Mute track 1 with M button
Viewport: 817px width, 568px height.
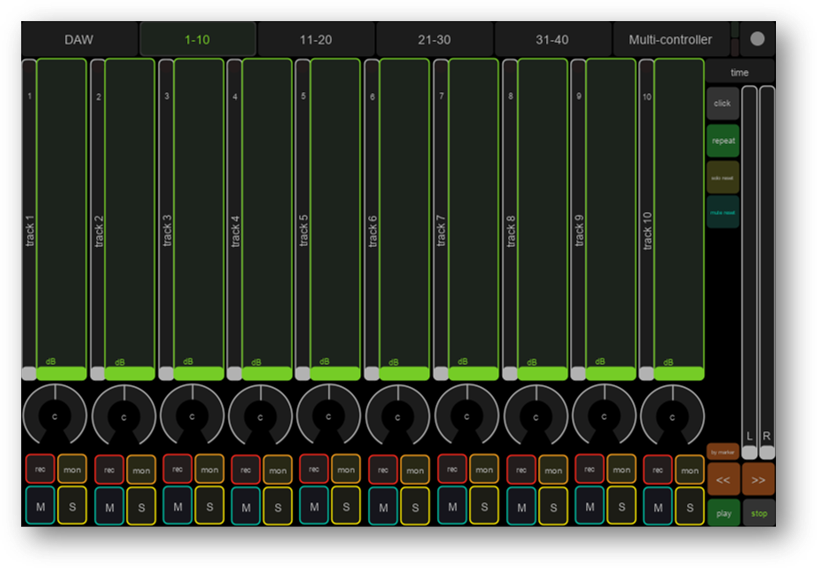(41, 506)
